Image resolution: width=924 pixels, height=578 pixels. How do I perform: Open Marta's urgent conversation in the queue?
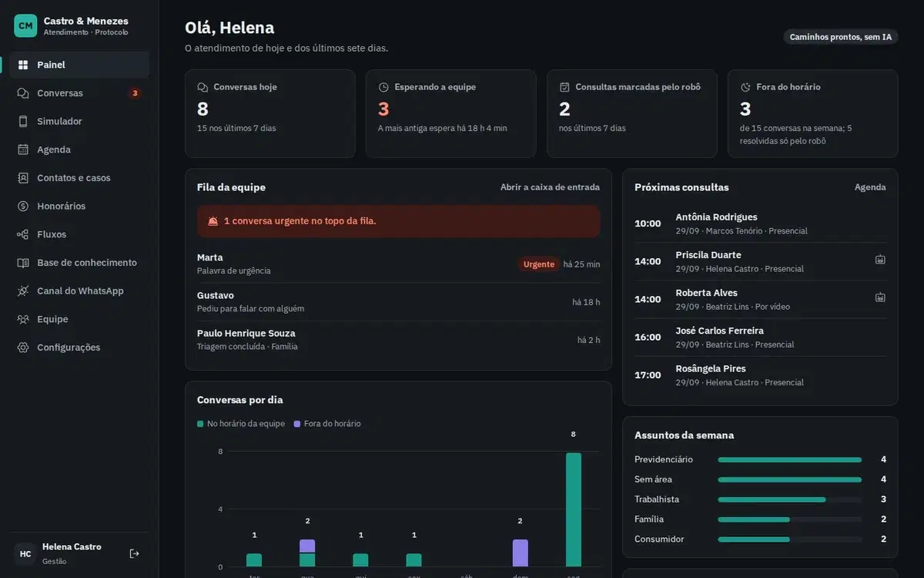[398, 264]
